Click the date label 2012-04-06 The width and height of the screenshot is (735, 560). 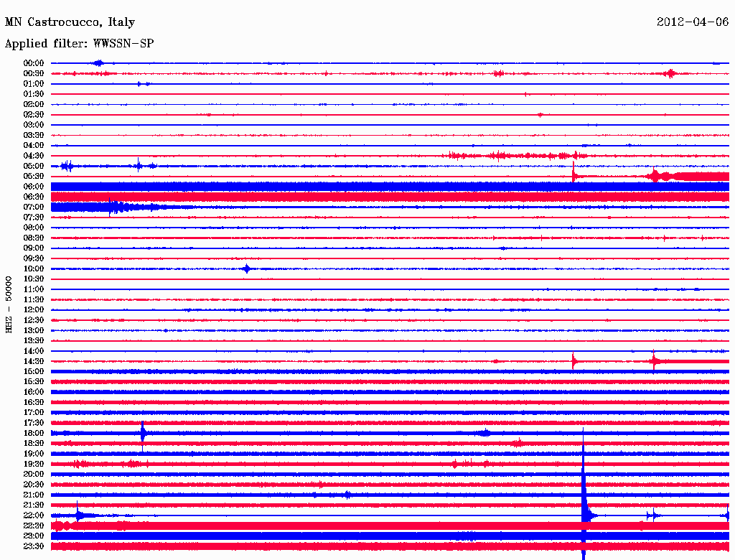(693, 22)
